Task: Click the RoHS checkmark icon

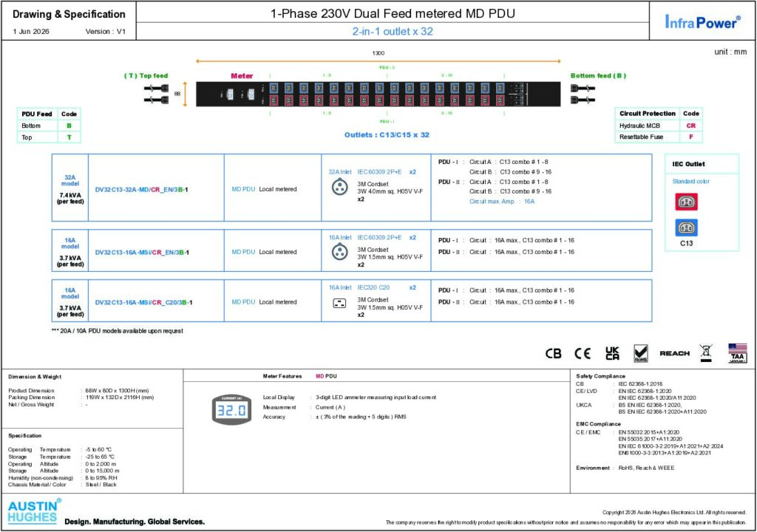Action: tap(641, 353)
